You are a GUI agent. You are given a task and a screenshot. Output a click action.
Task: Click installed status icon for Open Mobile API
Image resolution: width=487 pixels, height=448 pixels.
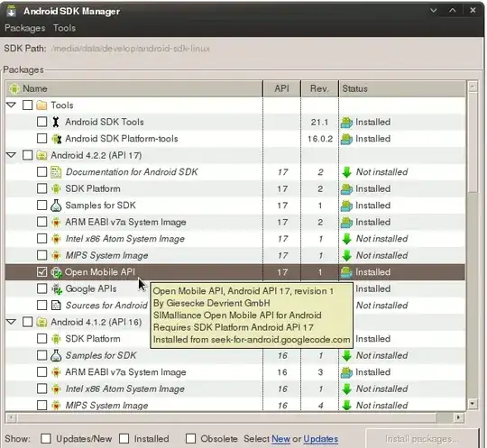[x=346, y=272]
